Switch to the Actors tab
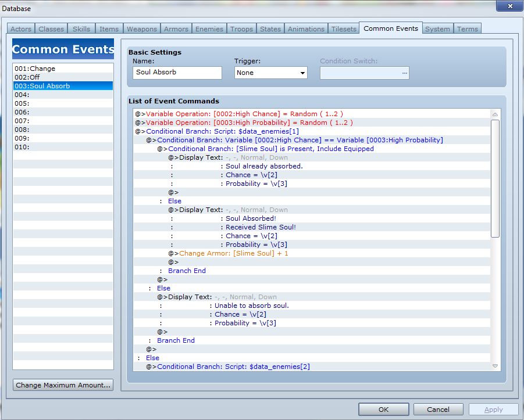This screenshot has height=420, width=524. pyautogui.click(x=21, y=29)
